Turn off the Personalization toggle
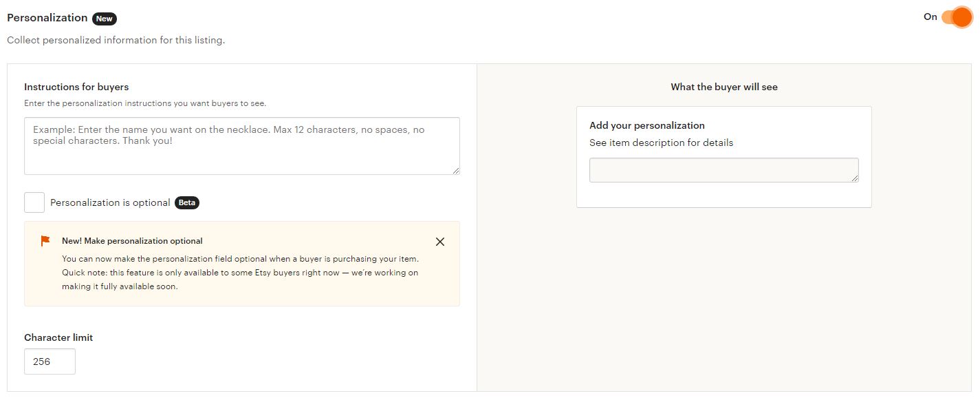This screenshot has width=980, height=398. (957, 17)
